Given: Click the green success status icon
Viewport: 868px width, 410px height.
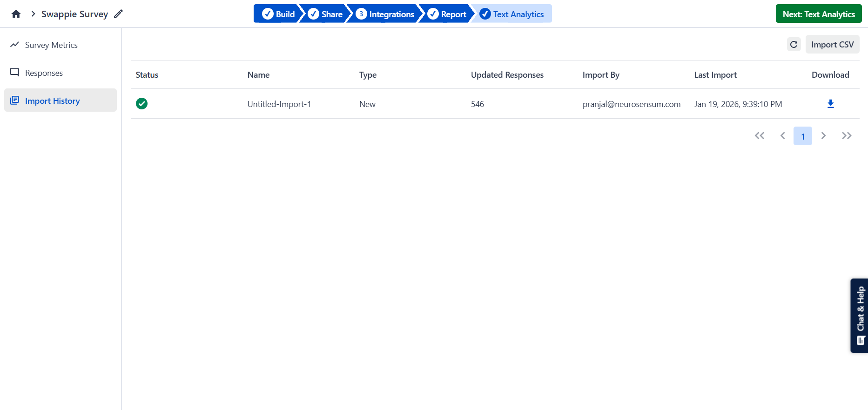Looking at the screenshot, I should coord(142,104).
